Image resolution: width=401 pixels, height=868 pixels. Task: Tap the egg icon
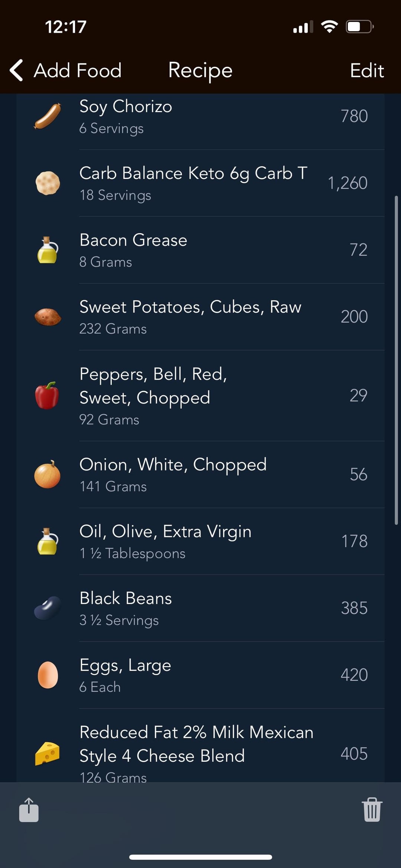point(48,675)
